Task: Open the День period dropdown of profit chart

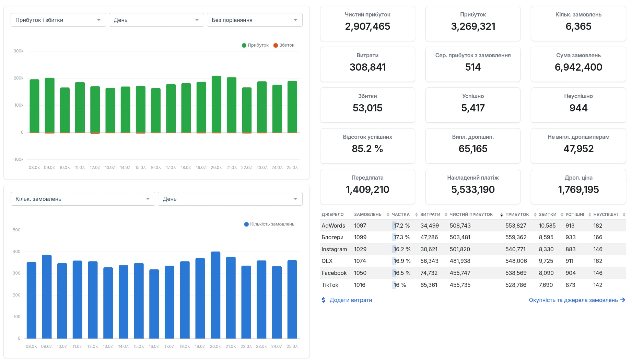Action: (156, 20)
